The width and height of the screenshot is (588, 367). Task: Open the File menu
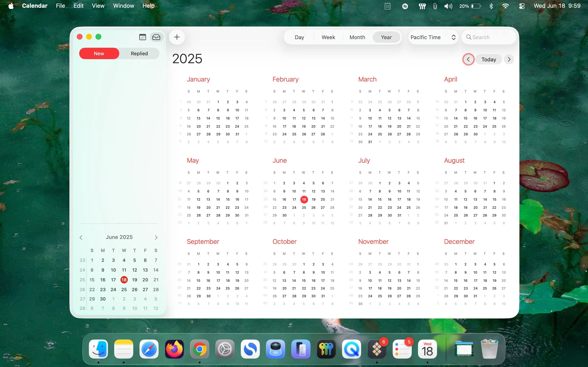click(x=60, y=6)
